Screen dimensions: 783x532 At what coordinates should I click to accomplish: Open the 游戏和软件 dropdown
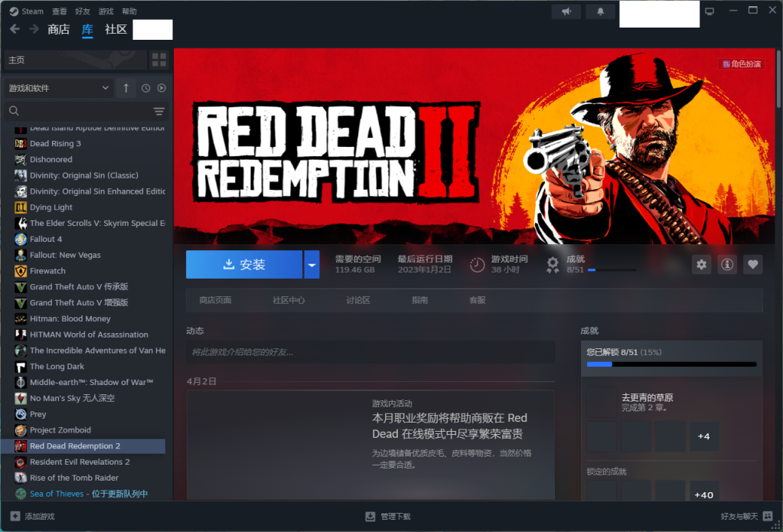click(x=59, y=88)
